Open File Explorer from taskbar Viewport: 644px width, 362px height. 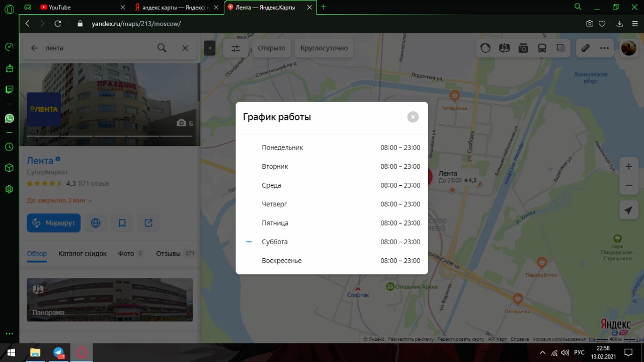[x=35, y=352]
